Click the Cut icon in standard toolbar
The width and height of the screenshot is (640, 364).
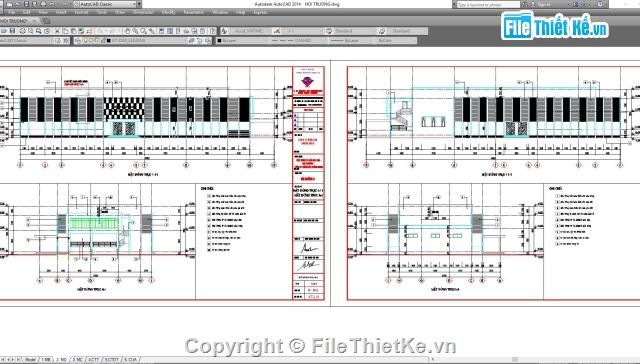click(57, 31)
